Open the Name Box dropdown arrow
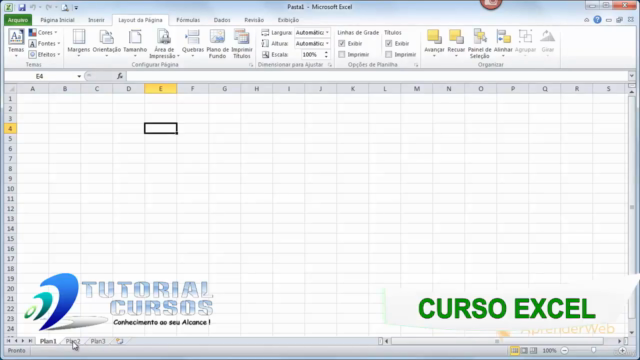This screenshot has width=640, height=360. (x=79, y=76)
